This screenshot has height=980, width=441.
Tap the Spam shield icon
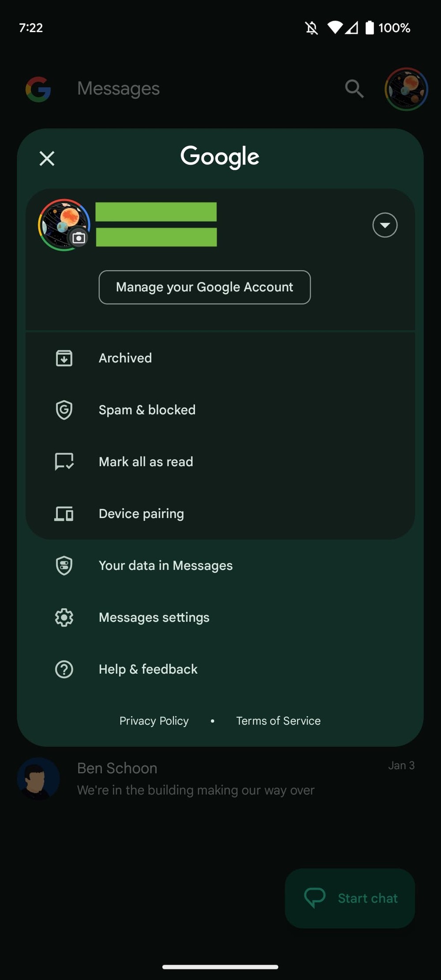coord(64,410)
